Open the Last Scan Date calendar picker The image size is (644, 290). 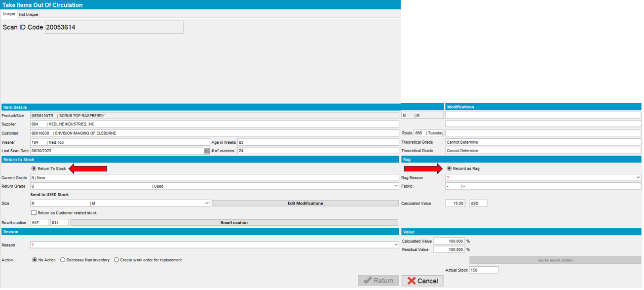point(207,151)
